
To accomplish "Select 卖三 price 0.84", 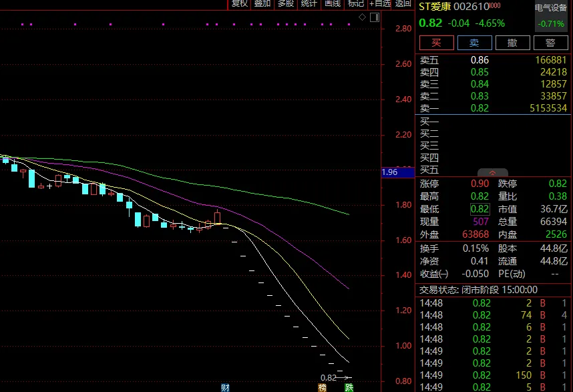I will click(x=480, y=84).
